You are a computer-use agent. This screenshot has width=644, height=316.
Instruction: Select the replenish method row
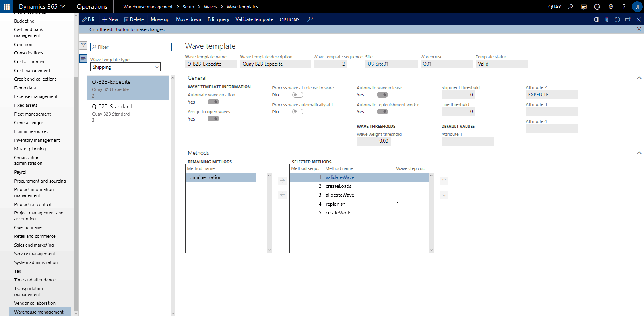(x=359, y=204)
